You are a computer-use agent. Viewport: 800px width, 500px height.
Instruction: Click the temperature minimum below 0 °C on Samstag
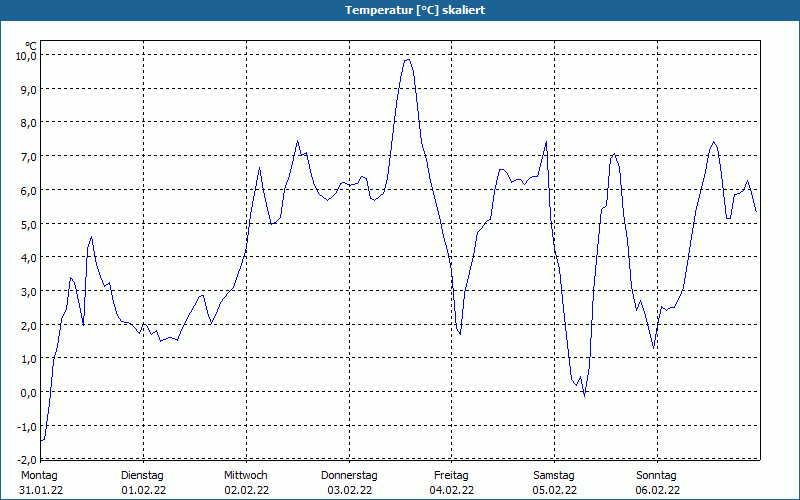(584, 395)
